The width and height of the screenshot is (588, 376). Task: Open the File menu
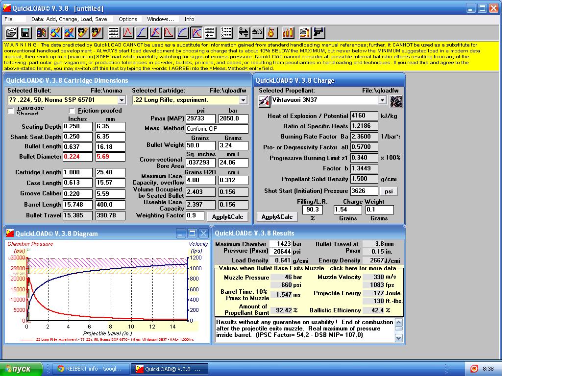(8, 19)
